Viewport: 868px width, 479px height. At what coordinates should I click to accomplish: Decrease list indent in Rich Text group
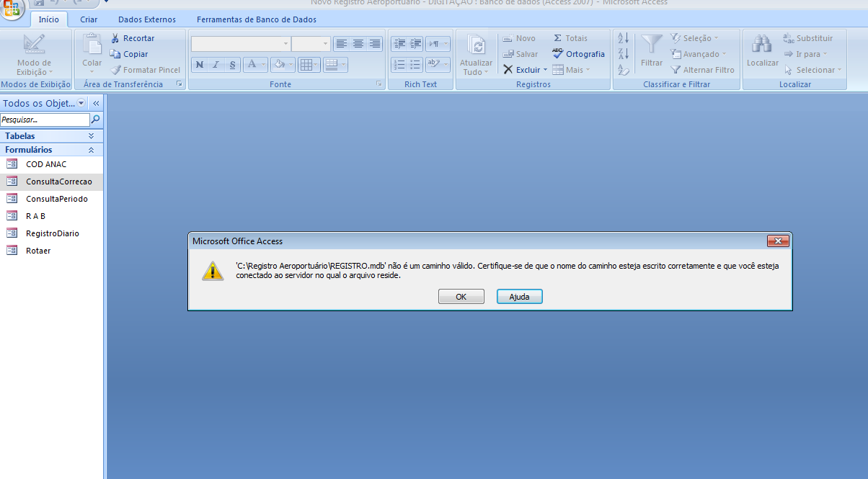(x=399, y=44)
